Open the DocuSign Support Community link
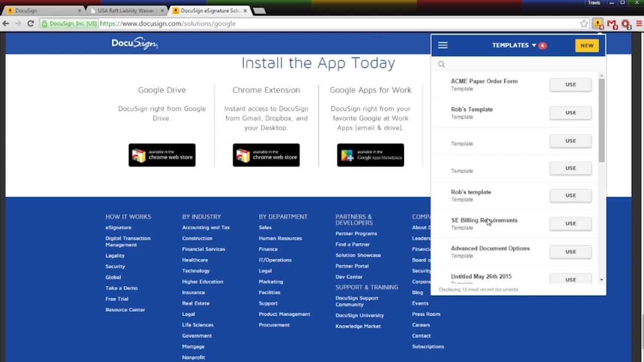Image resolution: width=644 pixels, height=362 pixels. pyautogui.click(x=357, y=301)
